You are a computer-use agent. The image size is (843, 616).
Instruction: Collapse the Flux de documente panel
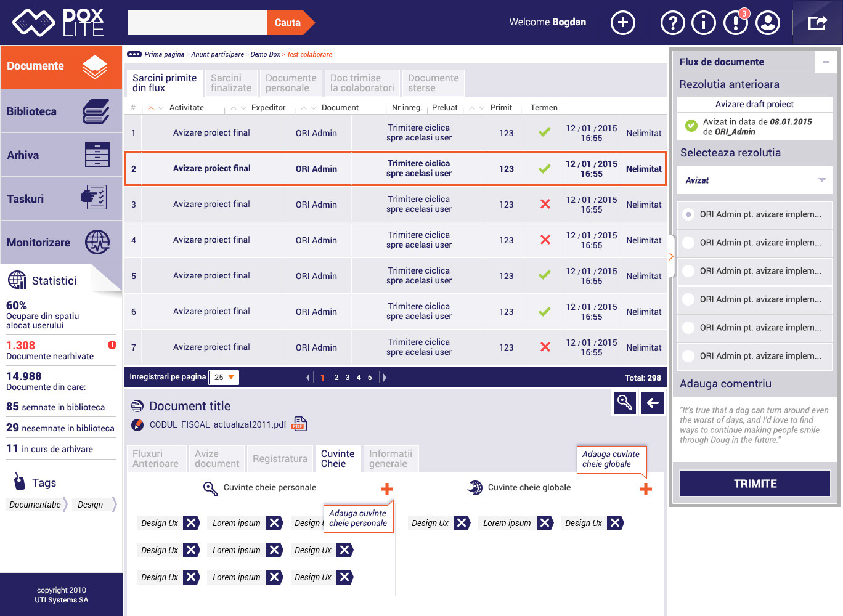826,62
